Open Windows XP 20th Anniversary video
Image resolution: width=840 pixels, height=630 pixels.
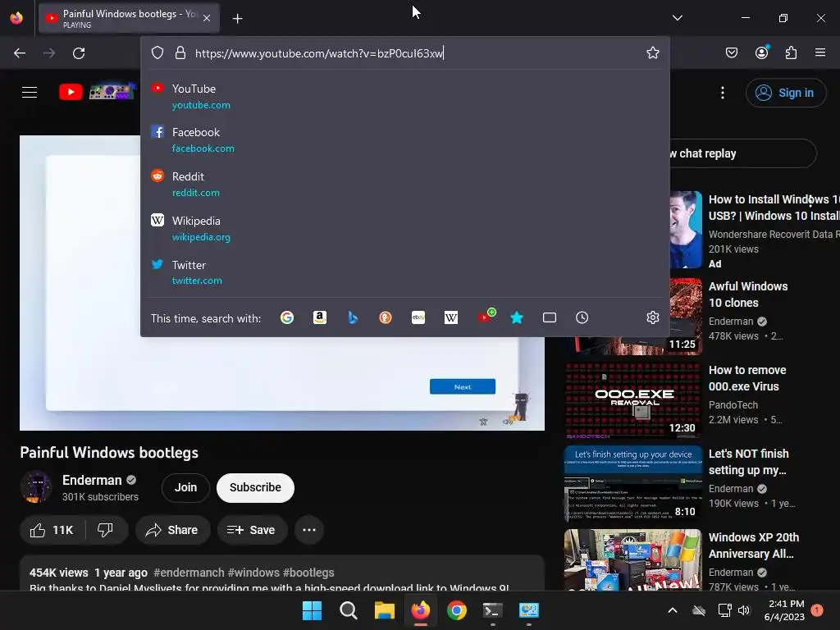tap(754, 546)
